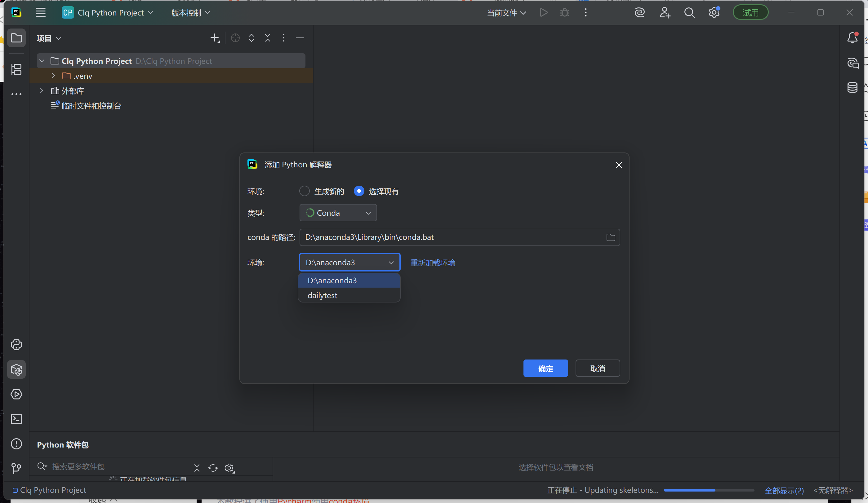Open the Database tool window

[x=852, y=87]
